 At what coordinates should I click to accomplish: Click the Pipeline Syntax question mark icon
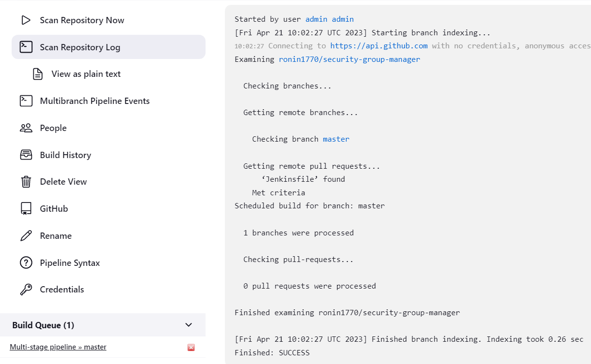coord(26,263)
